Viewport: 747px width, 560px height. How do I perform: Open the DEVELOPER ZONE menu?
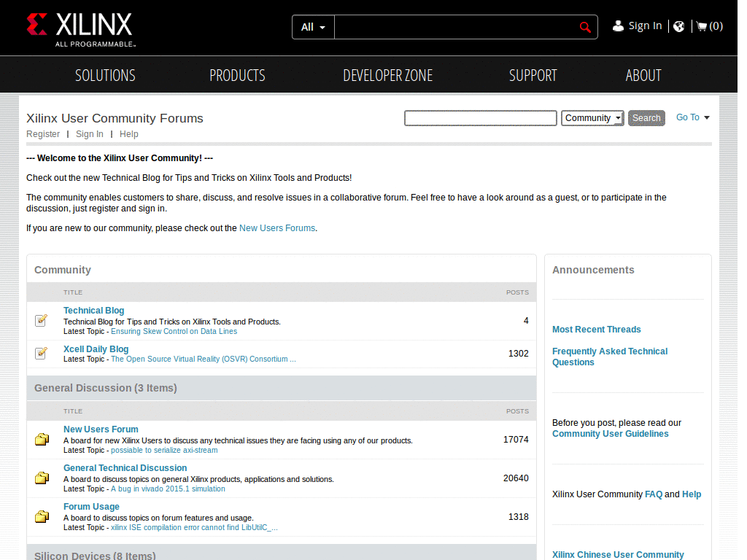click(388, 75)
